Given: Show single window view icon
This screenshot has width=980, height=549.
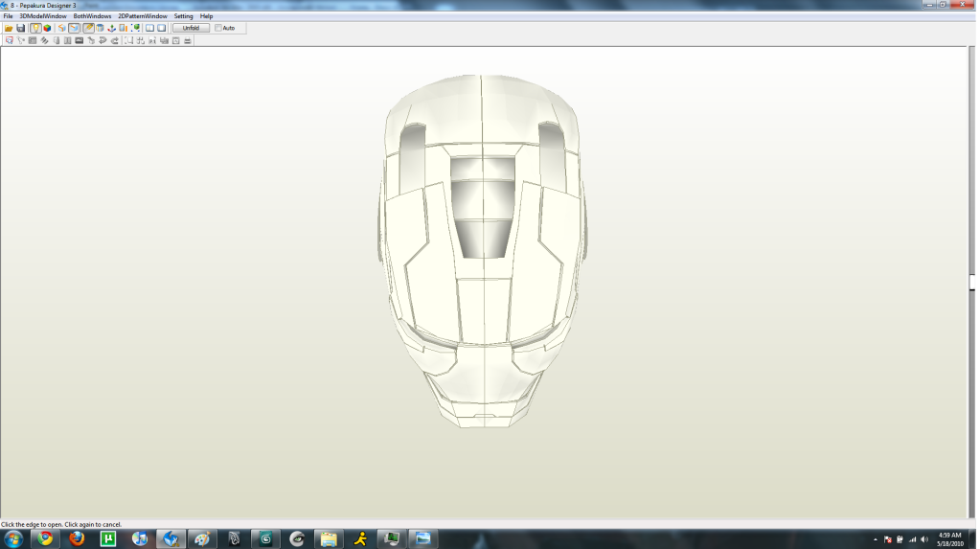Looking at the screenshot, I should click(161, 28).
